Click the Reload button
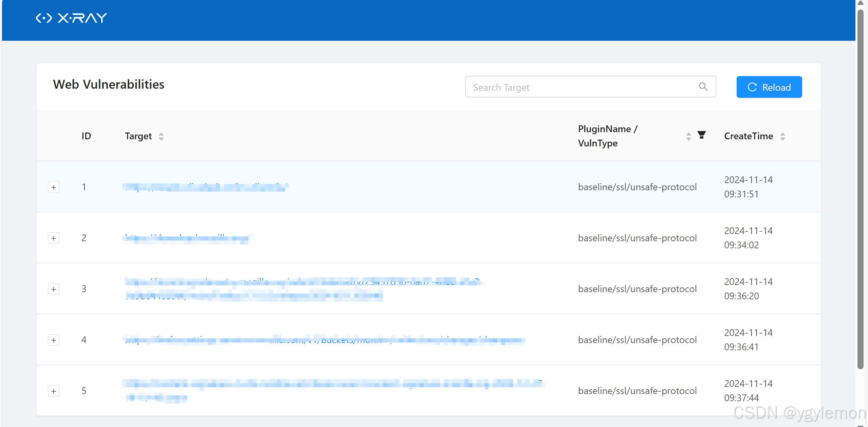Viewport: 868px width, 427px height. [769, 87]
